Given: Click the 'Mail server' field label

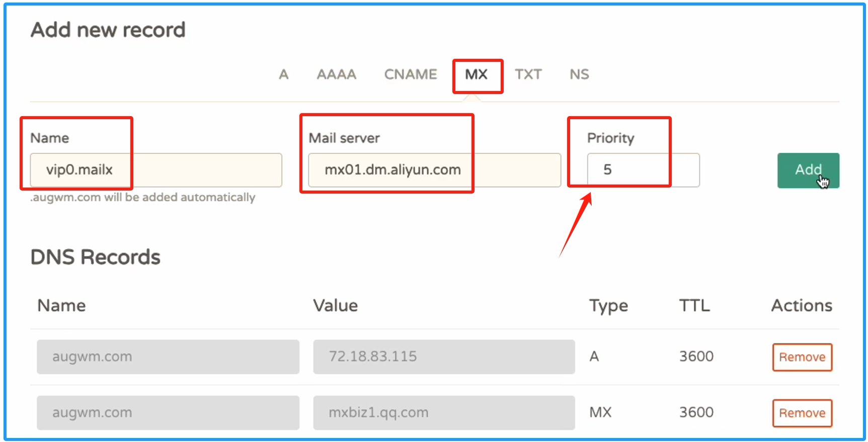Looking at the screenshot, I should click(x=344, y=138).
